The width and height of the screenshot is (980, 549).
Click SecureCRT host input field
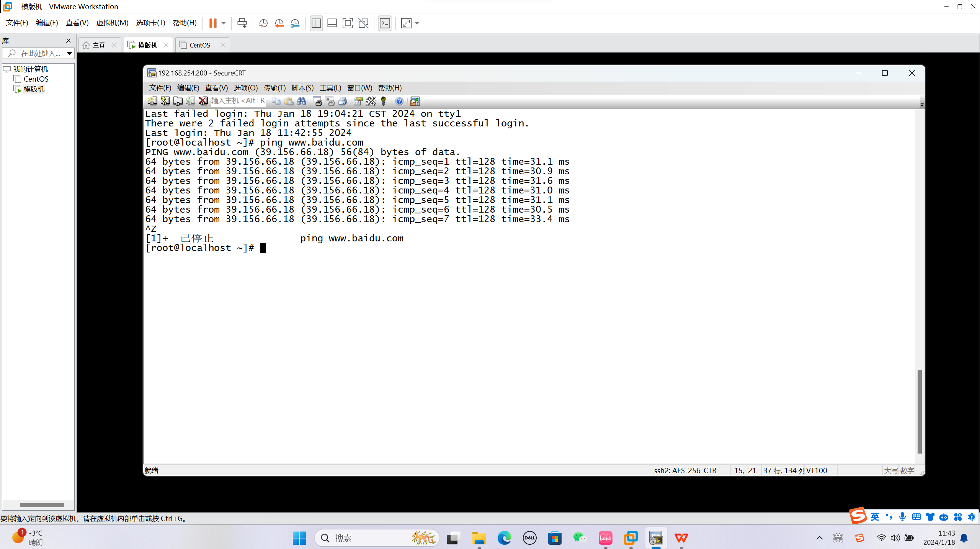click(238, 101)
